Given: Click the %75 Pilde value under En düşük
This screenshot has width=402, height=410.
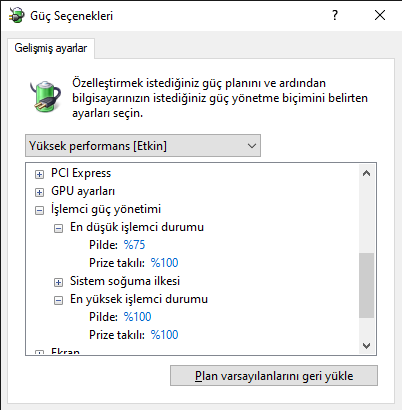Looking at the screenshot, I should coord(134,245).
